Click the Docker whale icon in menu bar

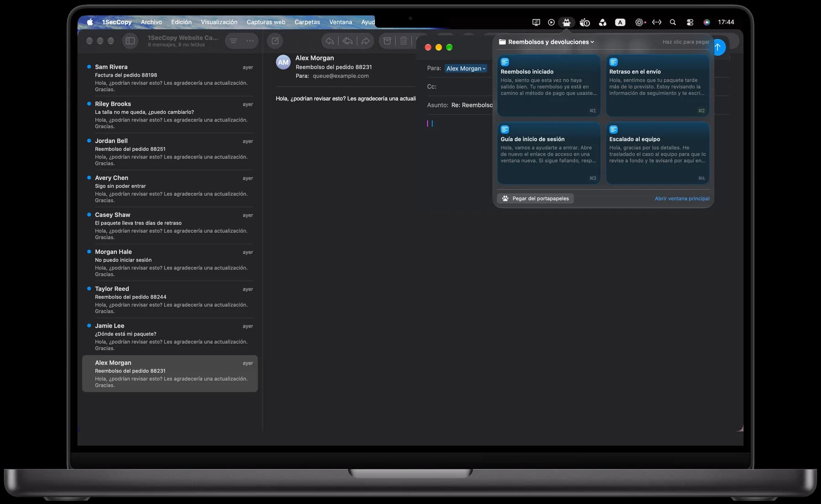(585, 22)
